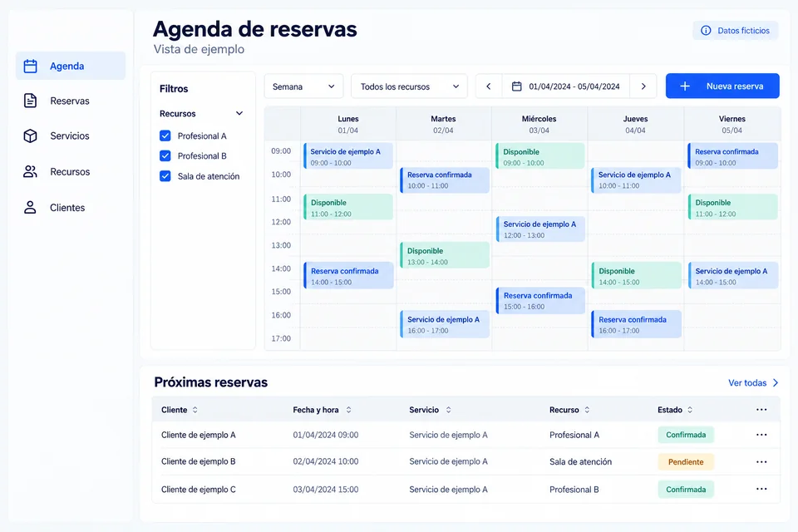Open Martes 13:00 Disponible slot
Viewport: 798px width, 532px height.
tap(445, 255)
